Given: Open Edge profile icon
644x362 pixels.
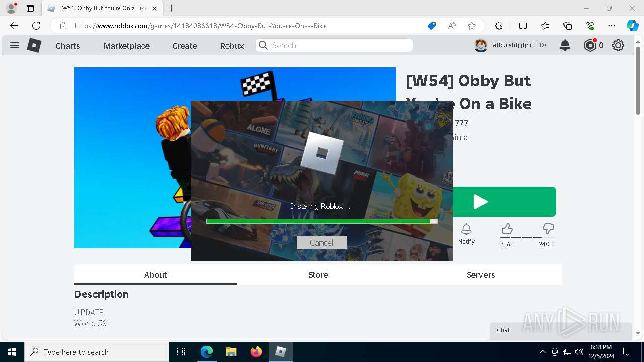Looking at the screenshot, I should point(11,8).
